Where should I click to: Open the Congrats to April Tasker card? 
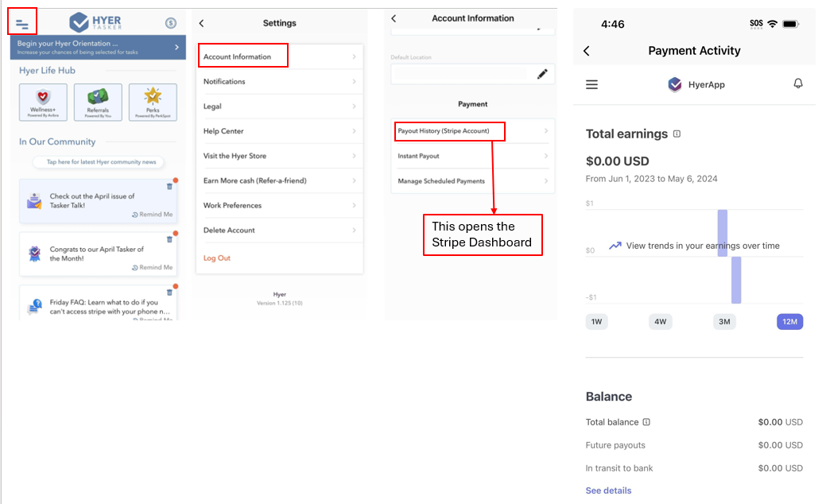point(98,254)
